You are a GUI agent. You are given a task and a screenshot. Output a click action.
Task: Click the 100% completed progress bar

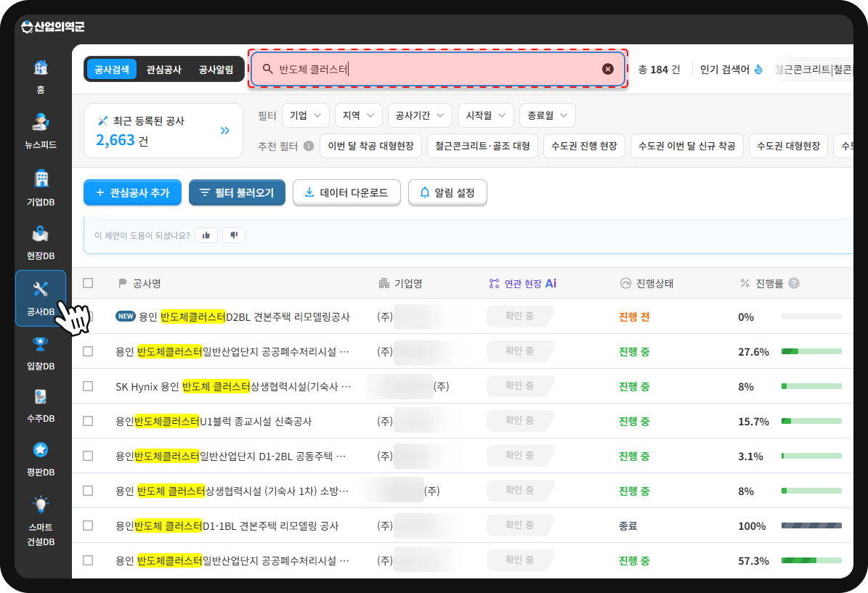click(811, 525)
